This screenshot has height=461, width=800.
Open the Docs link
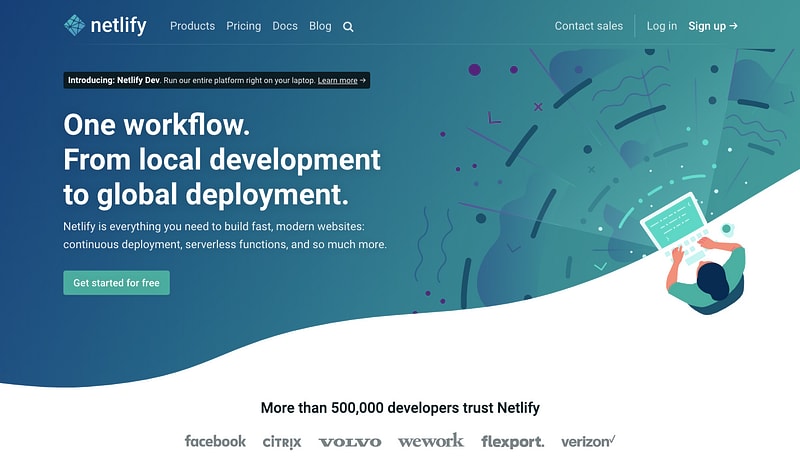pyautogui.click(x=285, y=26)
